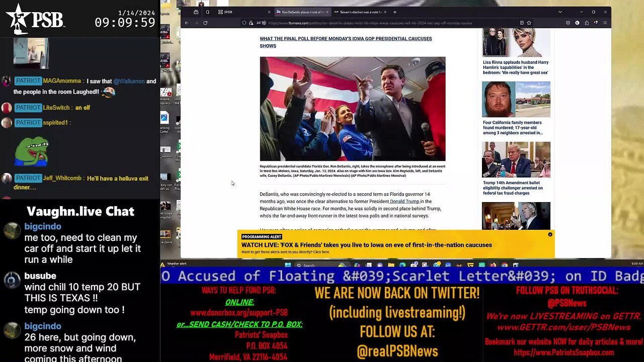This screenshot has width=644, height=362.
Task: Toggle reader view icon in address bar
Action: (x=522, y=23)
